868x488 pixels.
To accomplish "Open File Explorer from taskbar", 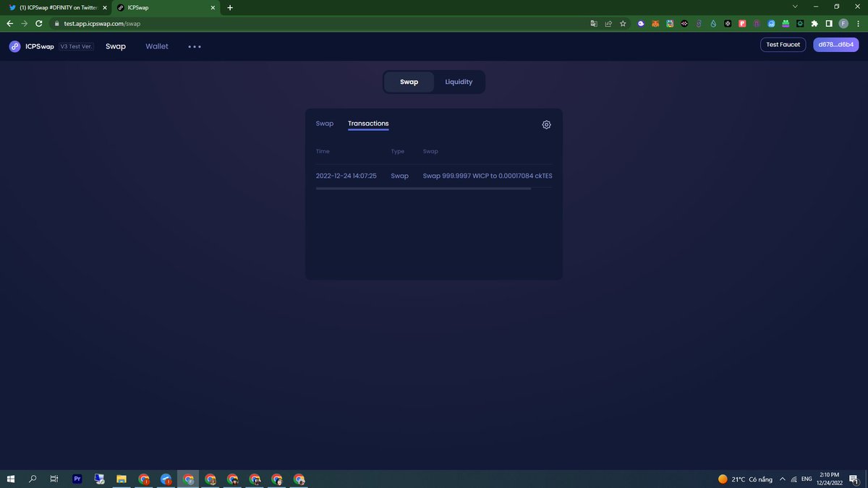I will [x=122, y=479].
